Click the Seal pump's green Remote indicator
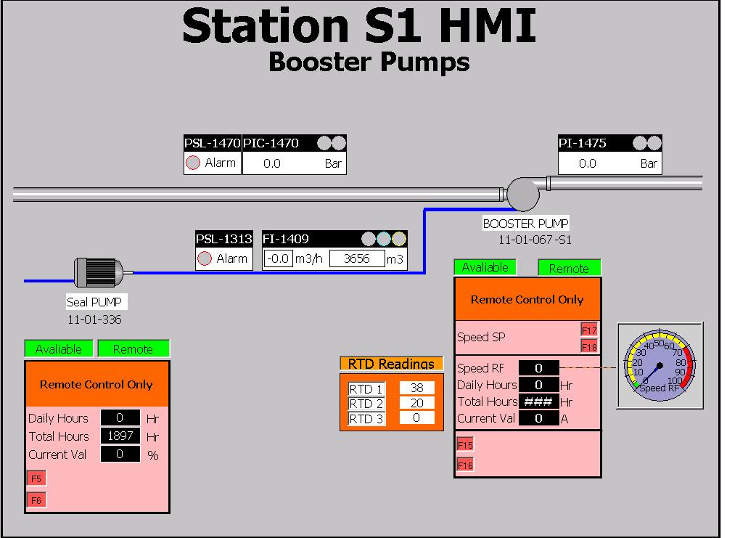Image resolution: width=756 pixels, height=538 pixels. 133,349
